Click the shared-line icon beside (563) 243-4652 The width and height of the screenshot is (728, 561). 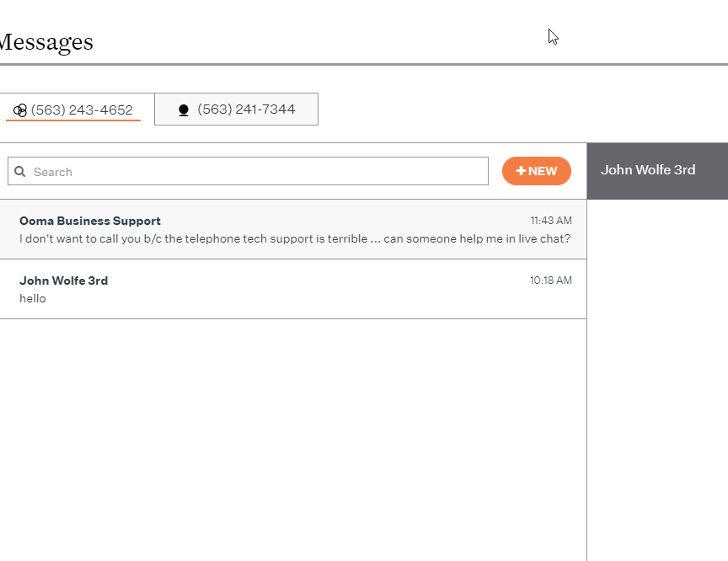[20, 110]
